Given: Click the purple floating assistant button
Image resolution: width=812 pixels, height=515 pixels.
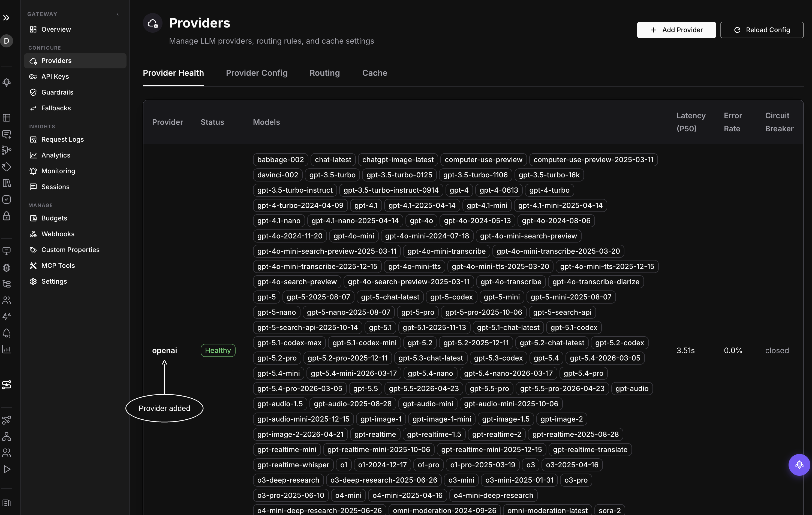Looking at the screenshot, I should (799, 465).
